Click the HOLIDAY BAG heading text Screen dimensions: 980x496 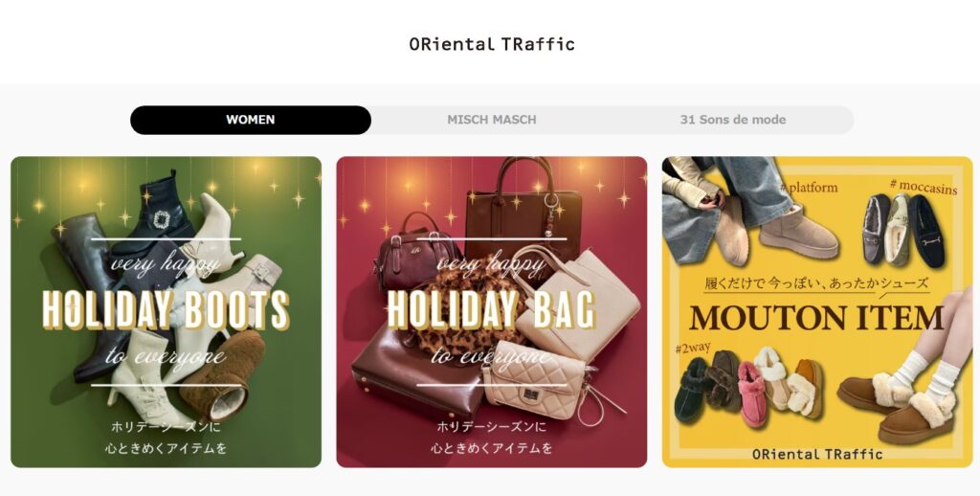pos(491,309)
